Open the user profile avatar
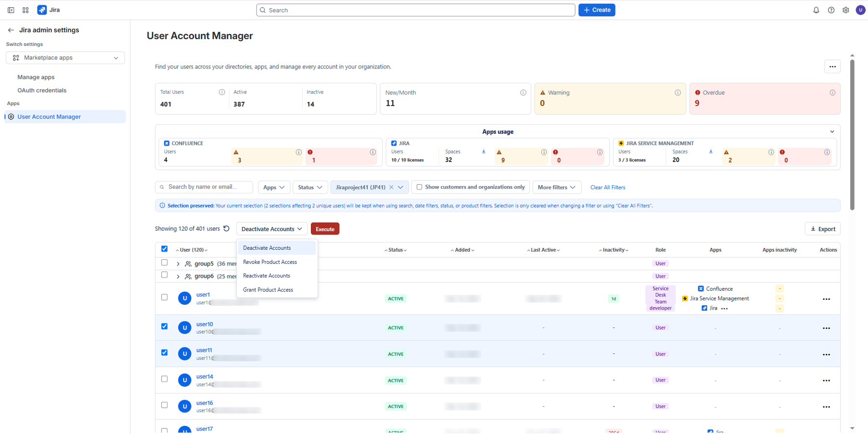The image size is (868, 434). (860, 10)
